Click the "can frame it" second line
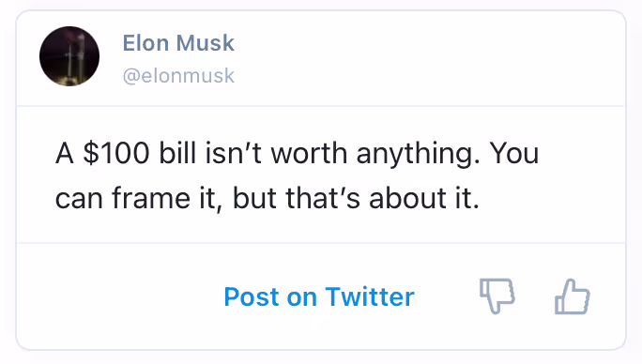Viewport: 642px width, 364px height. click(x=135, y=199)
